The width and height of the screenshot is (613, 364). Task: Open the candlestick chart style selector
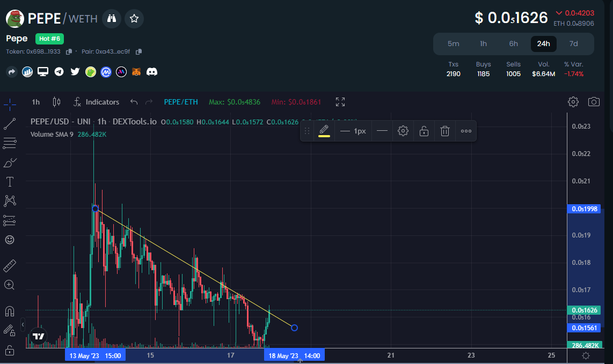(56, 102)
